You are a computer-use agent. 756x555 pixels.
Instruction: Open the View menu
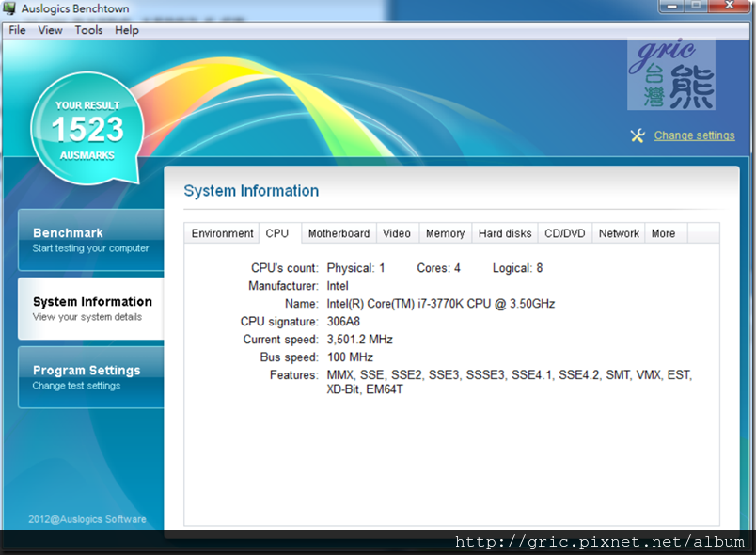(x=50, y=30)
